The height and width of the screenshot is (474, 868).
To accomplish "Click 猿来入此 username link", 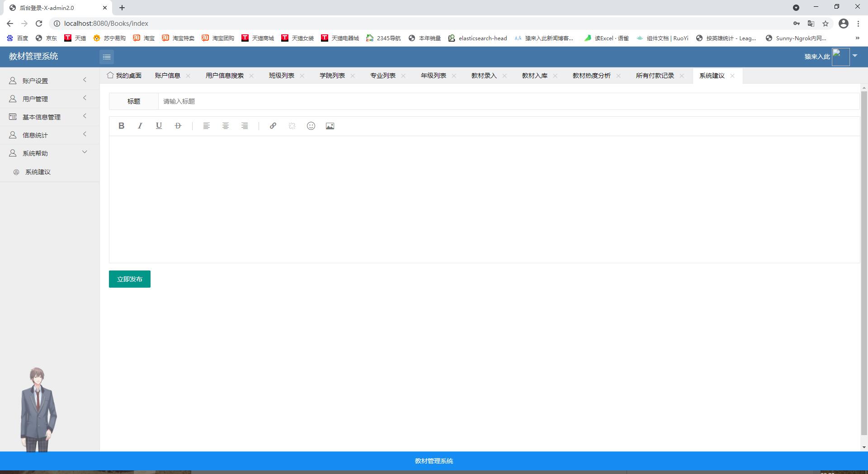I will click(817, 57).
